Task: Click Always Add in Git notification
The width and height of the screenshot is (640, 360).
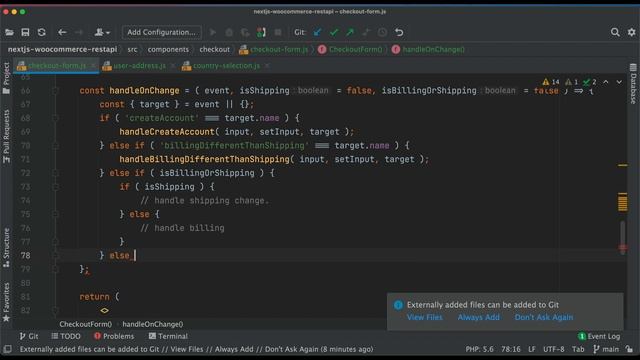Action: [478, 317]
